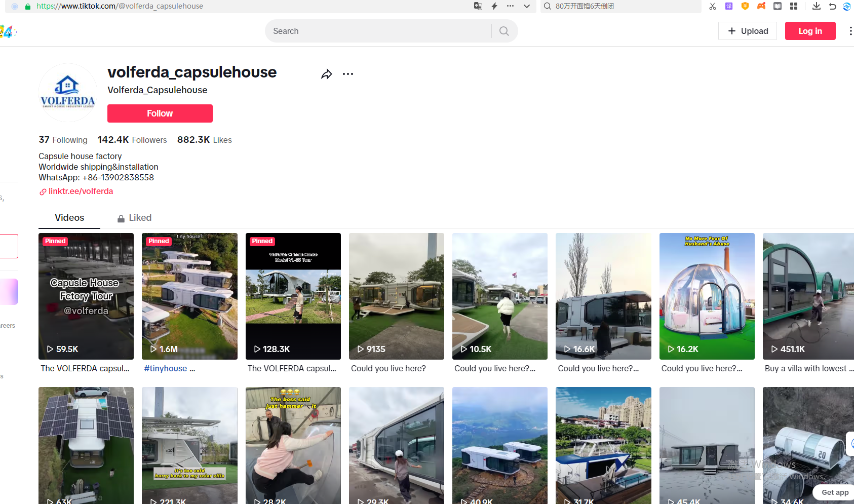This screenshot has width=854, height=504.
Task: Click the 37 Following count
Action: [x=63, y=140]
